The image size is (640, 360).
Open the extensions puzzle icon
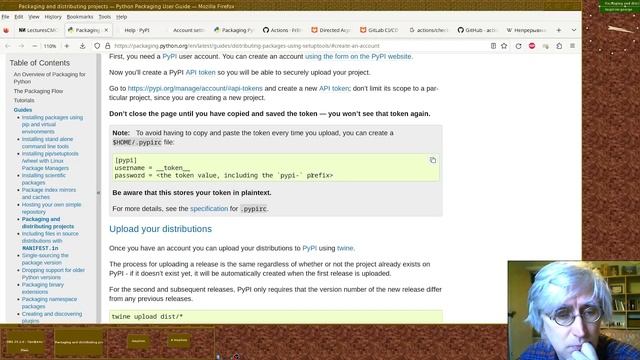tap(559, 46)
